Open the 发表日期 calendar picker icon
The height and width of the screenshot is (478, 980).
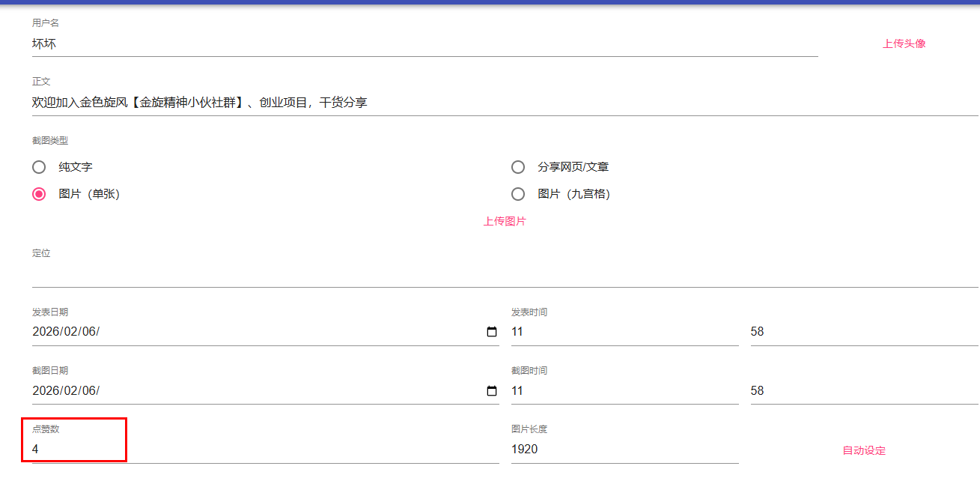point(492,332)
